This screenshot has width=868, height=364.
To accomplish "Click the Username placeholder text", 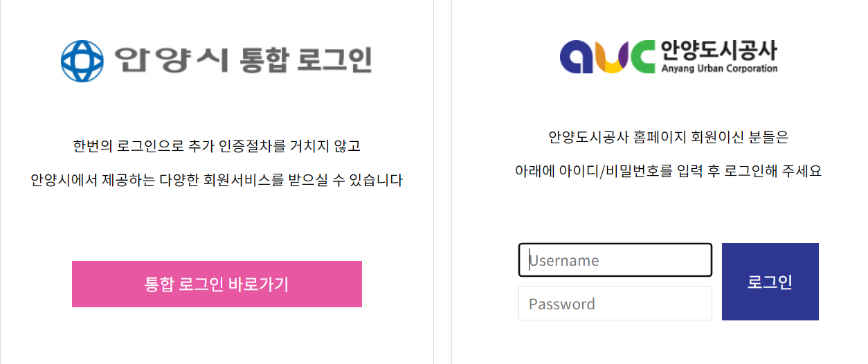I will (564, 261).
